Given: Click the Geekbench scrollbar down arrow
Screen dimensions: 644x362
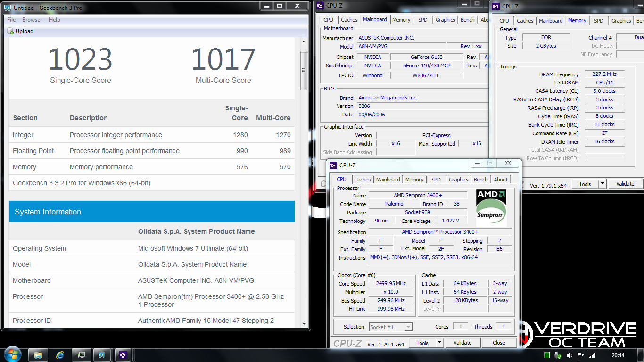Looking at the screenshot, I should coord(304,325).
